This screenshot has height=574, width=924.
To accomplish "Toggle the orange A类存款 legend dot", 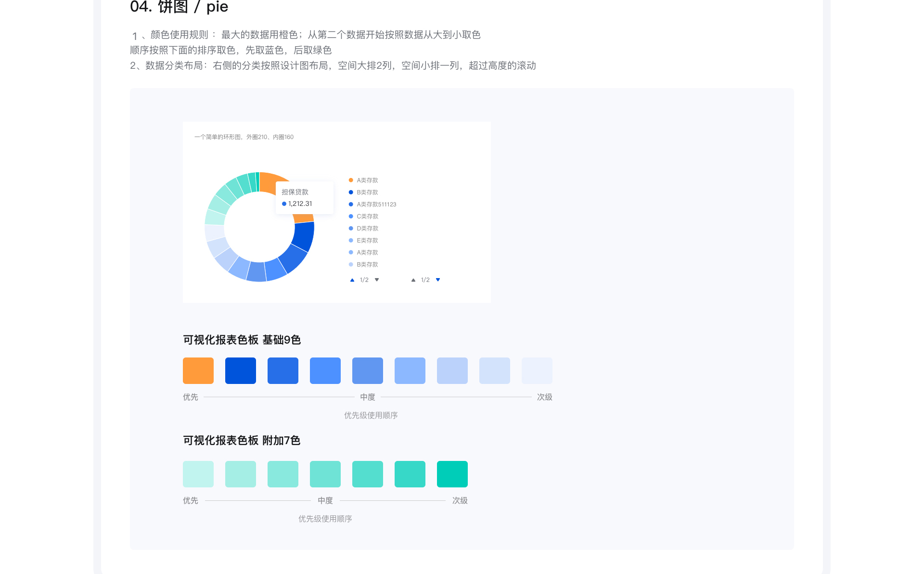I will coord(351,180).
